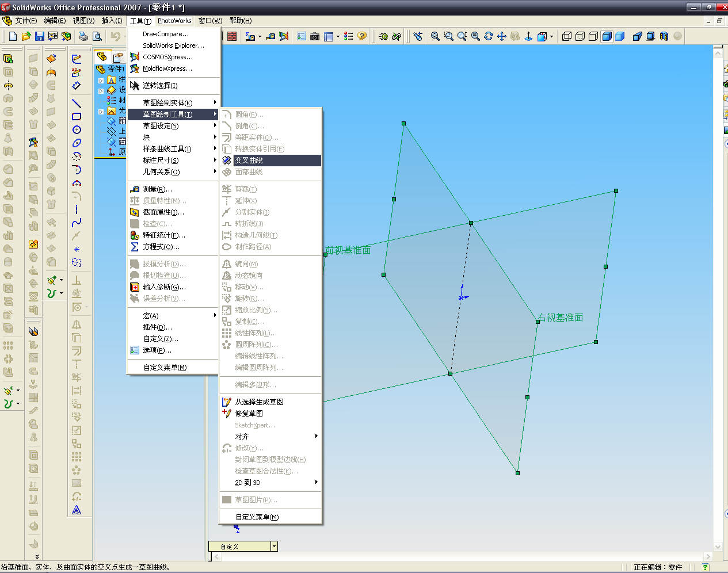Image resolution: width=728 pixels, height=573 pixels.
Task: Open View Orientation dropdown arrow
Action: coord(551,36)
